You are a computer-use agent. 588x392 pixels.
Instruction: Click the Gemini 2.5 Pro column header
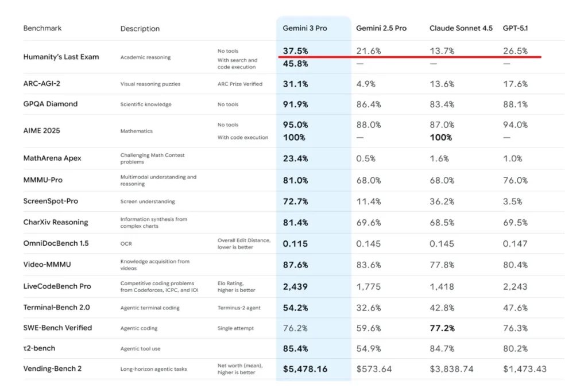pos(381,28)
